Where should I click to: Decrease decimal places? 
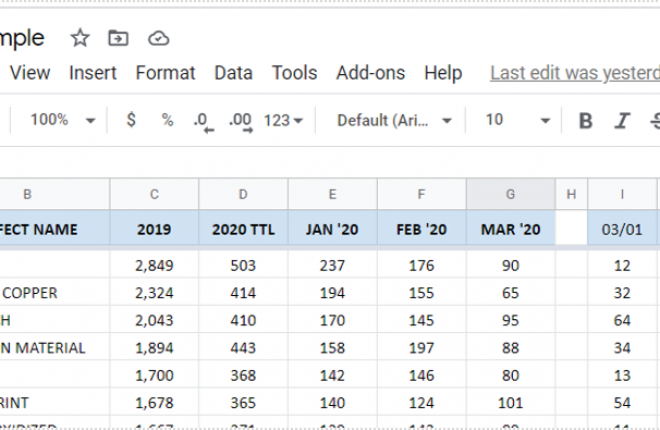204,122
